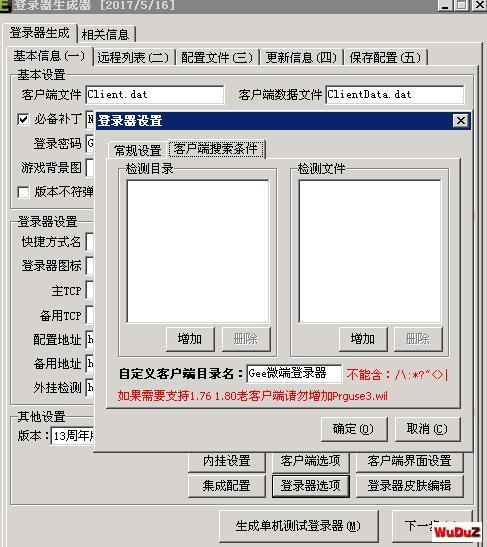The height and width of the screenshot is (547, 487).
Task: Toggle the 必备补丁 checkbox
Action: [x=23, y=119]
